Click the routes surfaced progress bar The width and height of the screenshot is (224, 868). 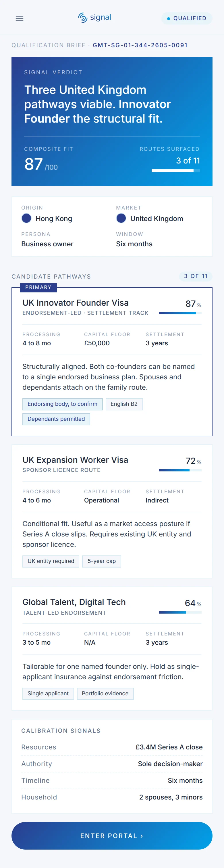click(x=175, y=170)
